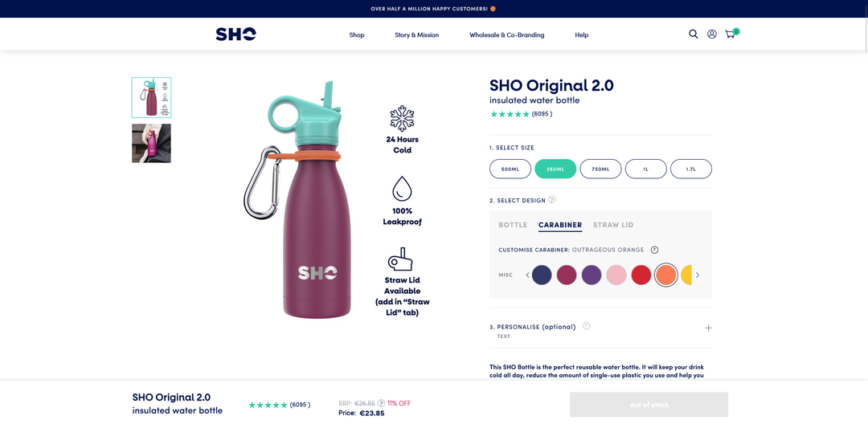The height and width of the screenshot is (428, 868).
Task: Click the SHO logo in header
Action: pos(235,35)
